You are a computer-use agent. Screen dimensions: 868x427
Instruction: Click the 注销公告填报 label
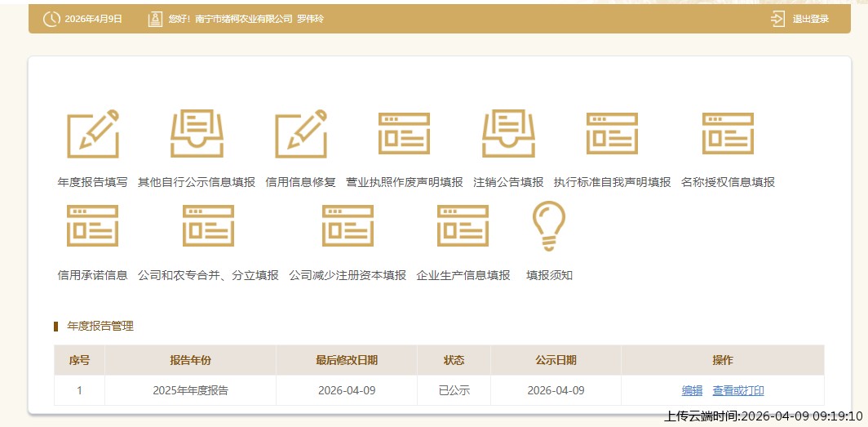click(x=508, y=182)
